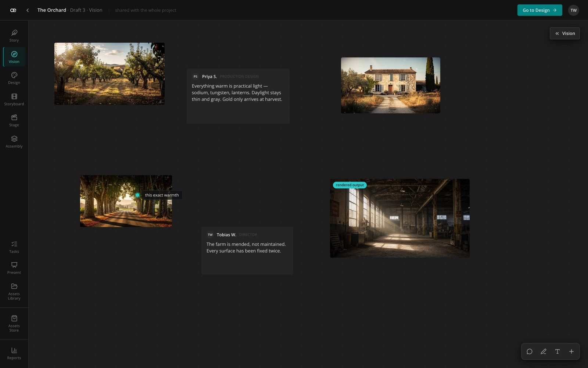This screenshot has height=368, width=588.
Task: Click the TW avatar on Tobias's note
Action: pos(210,235)
